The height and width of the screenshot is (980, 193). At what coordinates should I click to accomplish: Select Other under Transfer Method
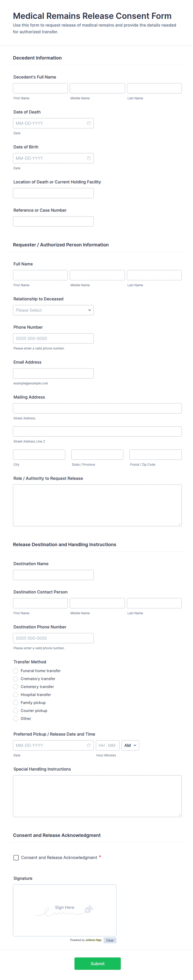coord(16,718)
